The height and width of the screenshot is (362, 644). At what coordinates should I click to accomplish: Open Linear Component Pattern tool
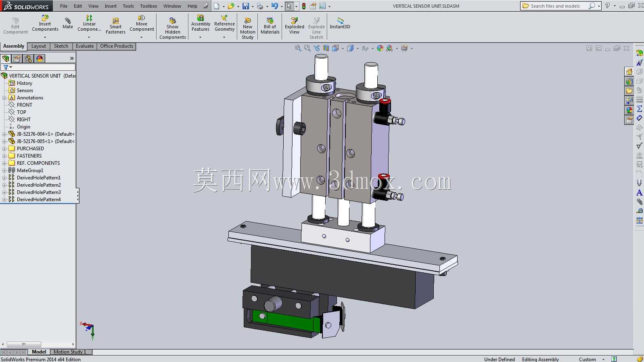89,23
